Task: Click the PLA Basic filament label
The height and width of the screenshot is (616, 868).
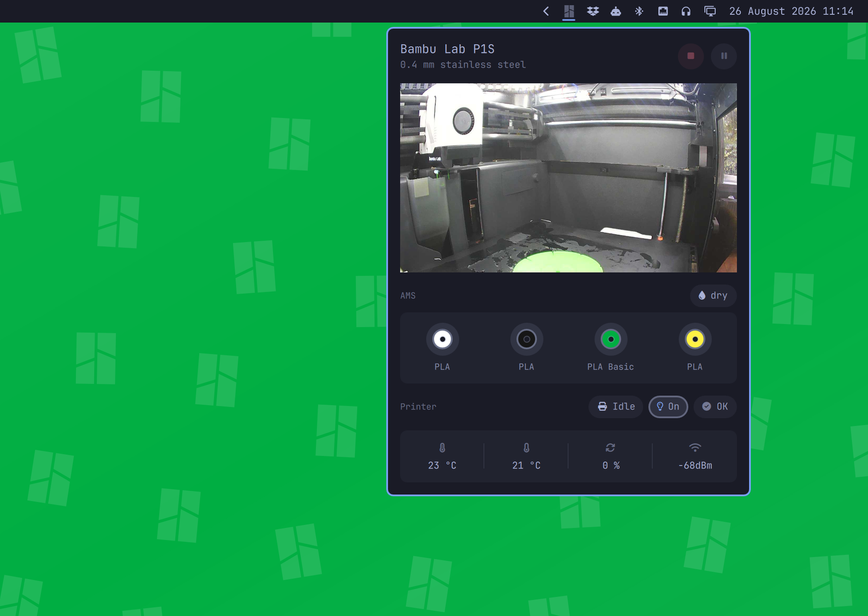Action: 611,367
